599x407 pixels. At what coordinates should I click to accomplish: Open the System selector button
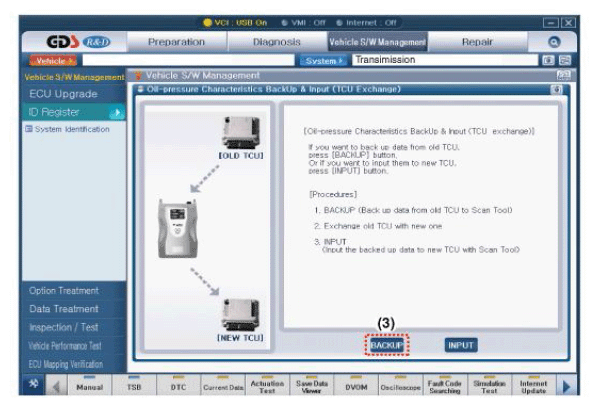coord(323,60)
